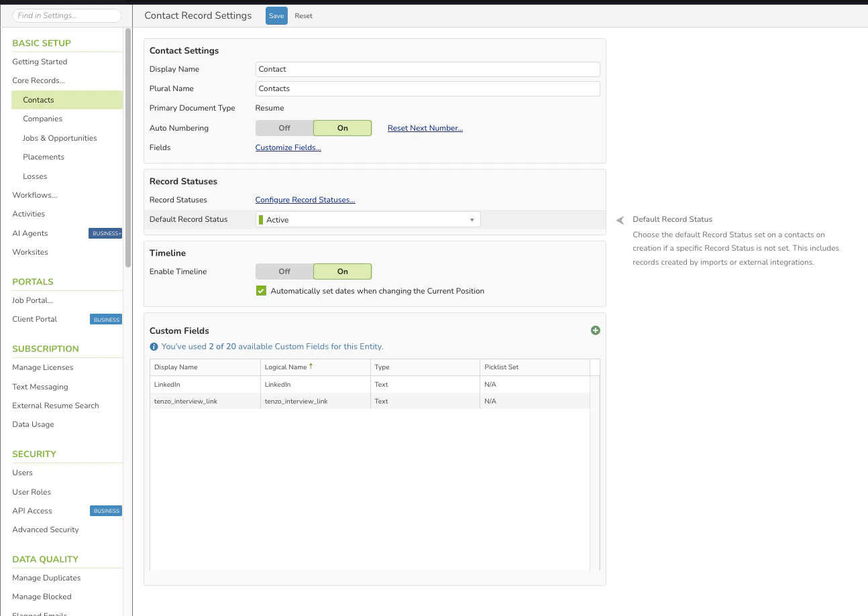Click Configure Record Statuses link
This screenshot has width=868, height=616.
click(305, 199)
